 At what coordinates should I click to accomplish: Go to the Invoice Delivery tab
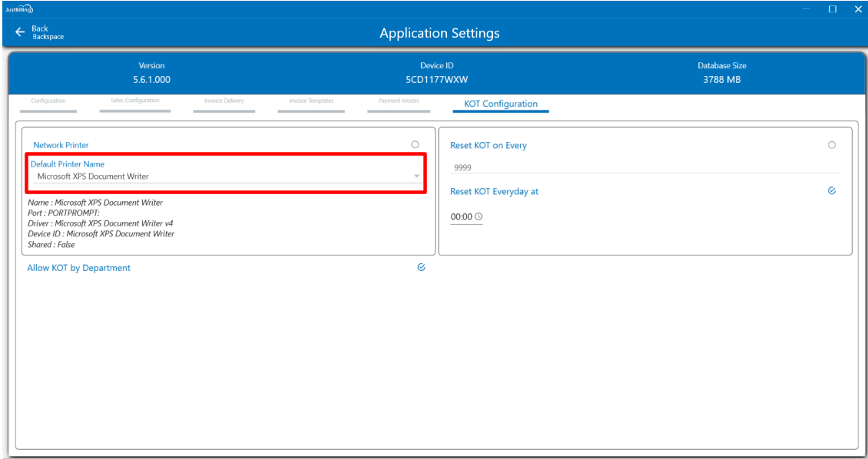[x=224, y=101]
